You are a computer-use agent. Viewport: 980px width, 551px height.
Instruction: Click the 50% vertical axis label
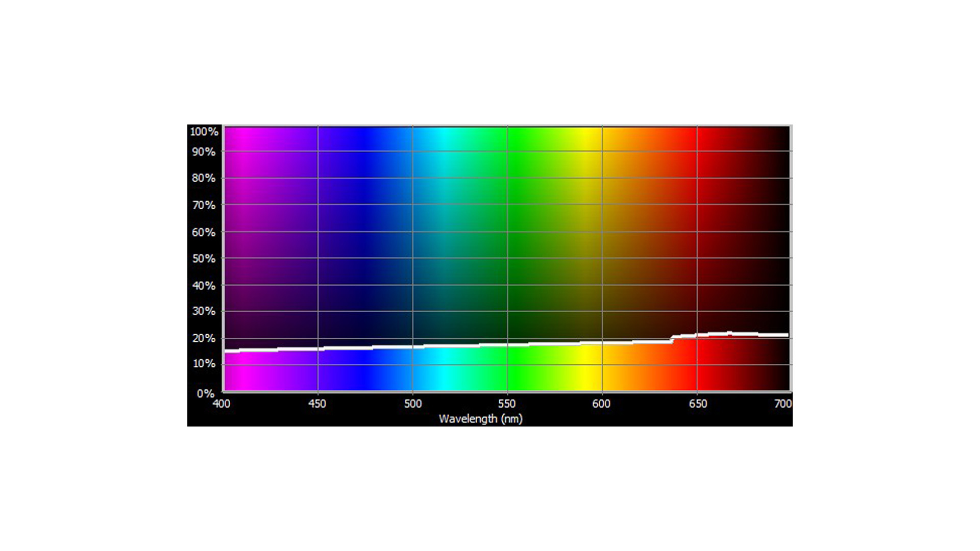tap(204, 259)
